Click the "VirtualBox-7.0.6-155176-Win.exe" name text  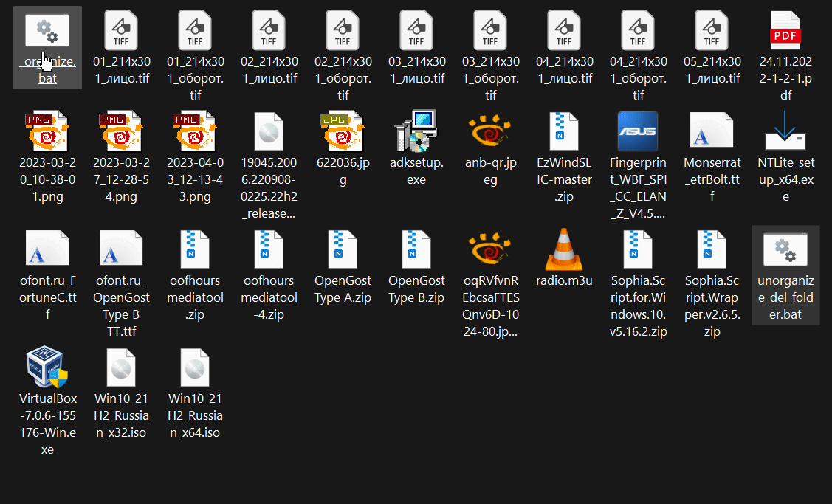point(47,424)
